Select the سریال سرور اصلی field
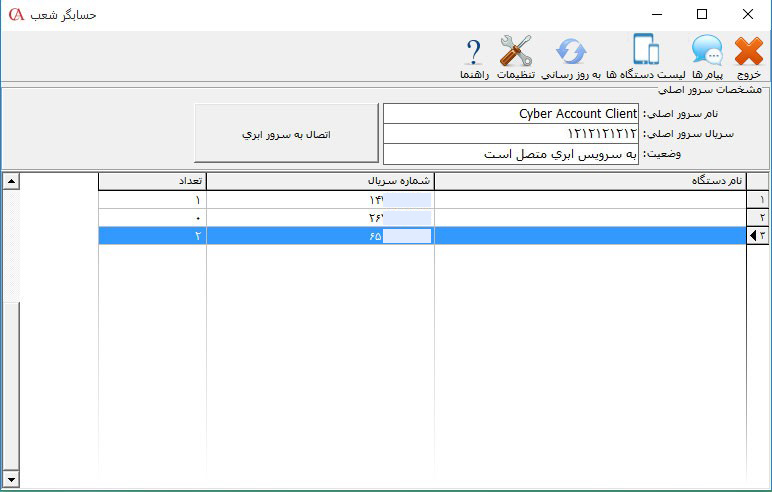Image resolution: width=772 pixels, height=492 pixels. click(511, 134)
